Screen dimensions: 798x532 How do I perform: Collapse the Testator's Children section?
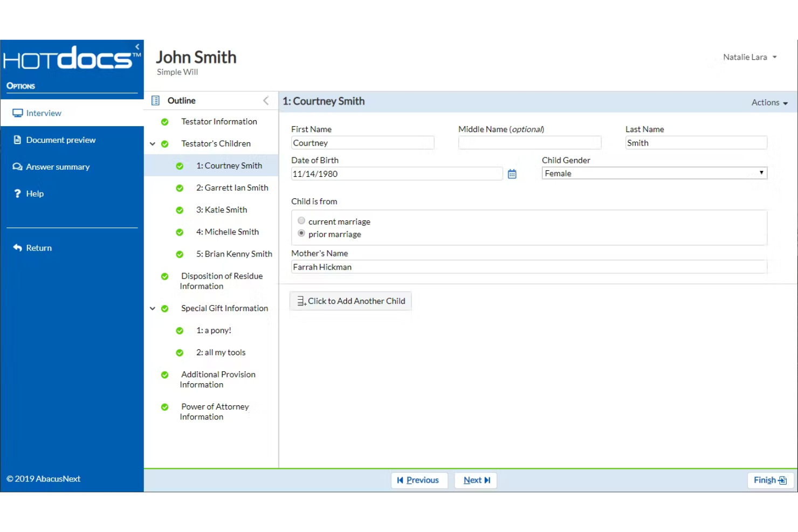point(152,143)
